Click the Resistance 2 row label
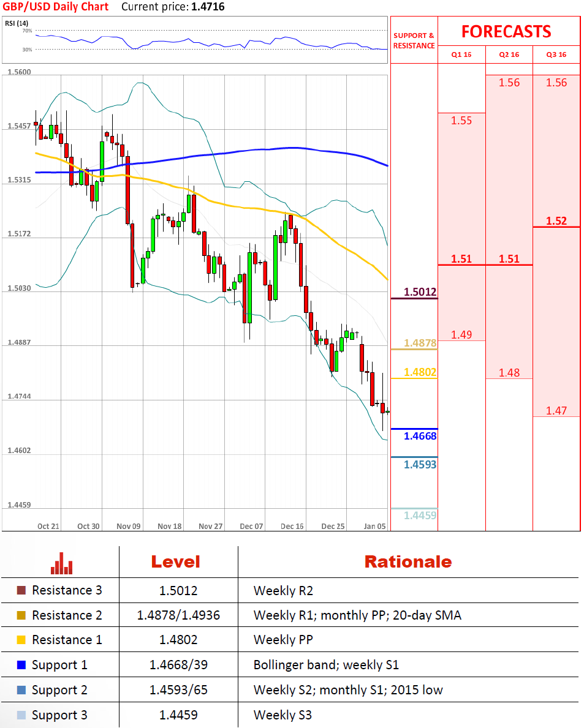Image resolution: width=584 pixels, height=728 pixels. click(x=67, y=615)
